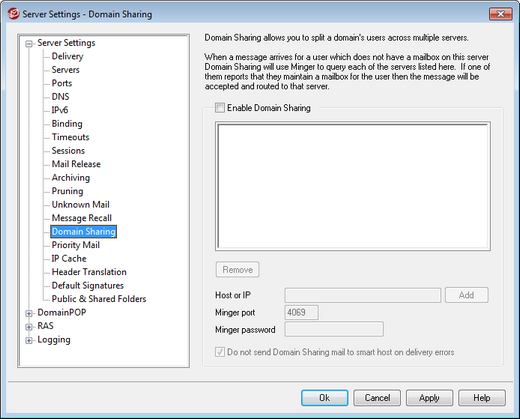The image size is (520, 419).
Task: Toggle the smart host delivery errors checkbox
Action: point(220,352)
